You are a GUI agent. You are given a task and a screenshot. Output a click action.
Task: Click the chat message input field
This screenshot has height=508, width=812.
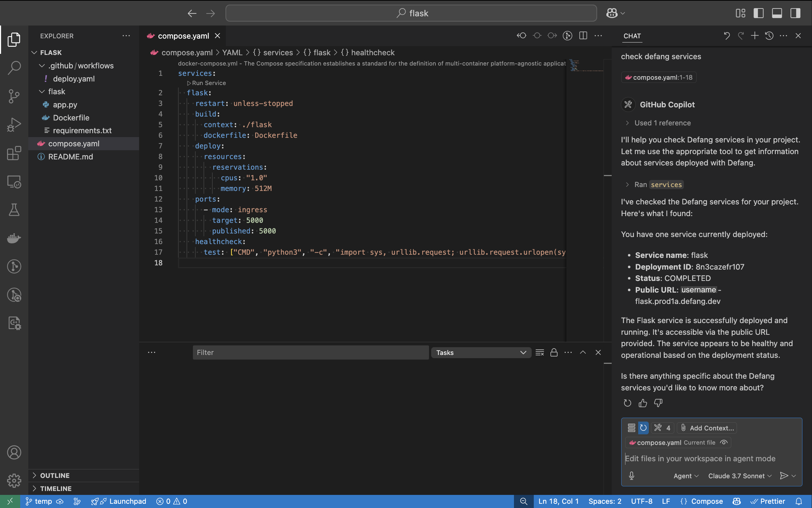pos(711,458)
